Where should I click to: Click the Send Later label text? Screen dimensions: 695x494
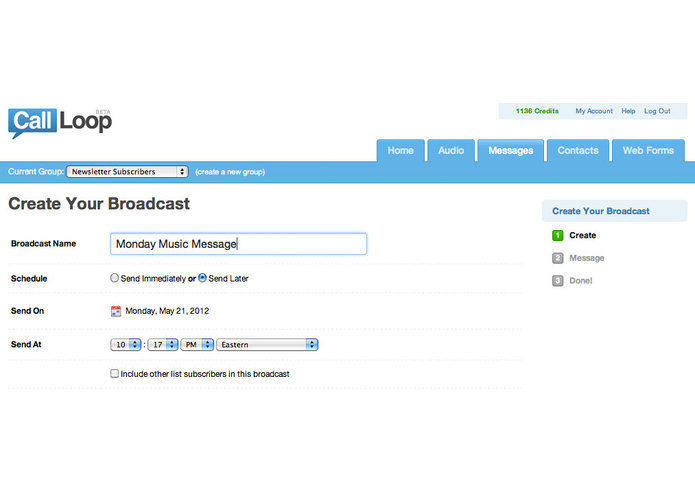(x=228, y=279)
